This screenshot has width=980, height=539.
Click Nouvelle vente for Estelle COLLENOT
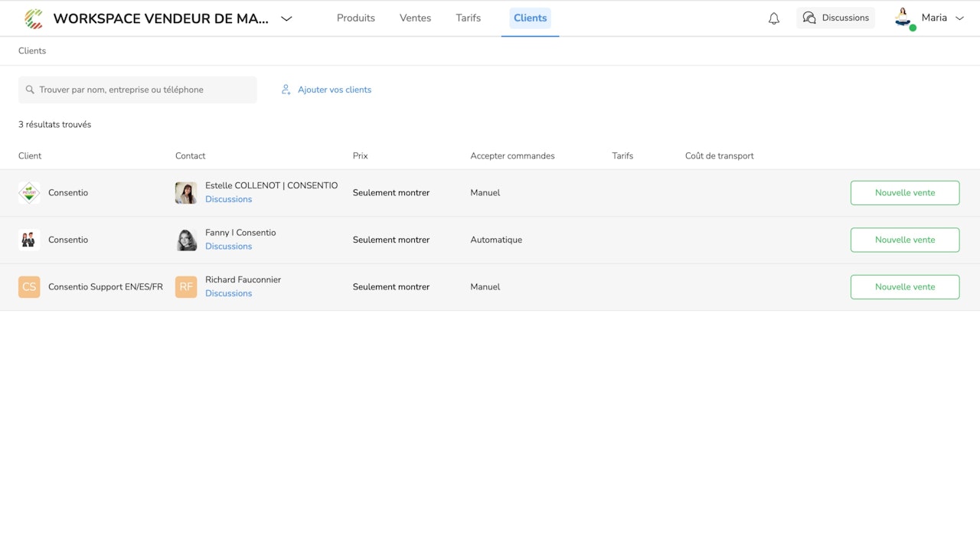pyautogui.click(x=905, y=193)
